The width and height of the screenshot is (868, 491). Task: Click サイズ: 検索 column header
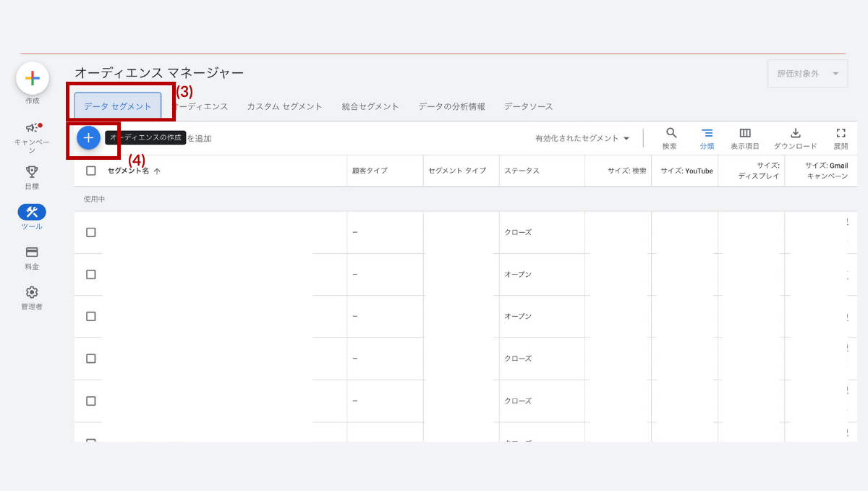click(x=627, y=171)
